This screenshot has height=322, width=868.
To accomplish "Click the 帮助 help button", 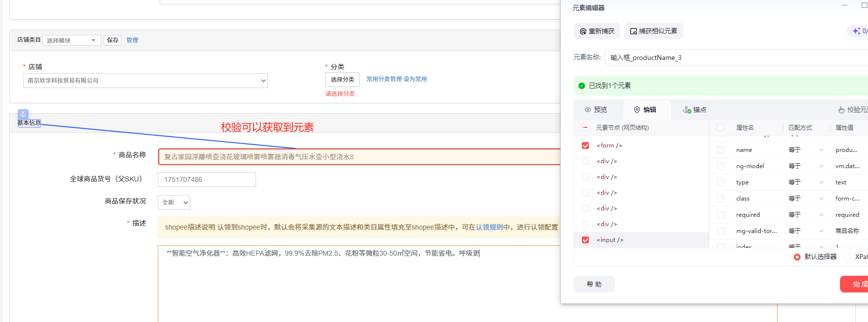I will tap(594, 284).
